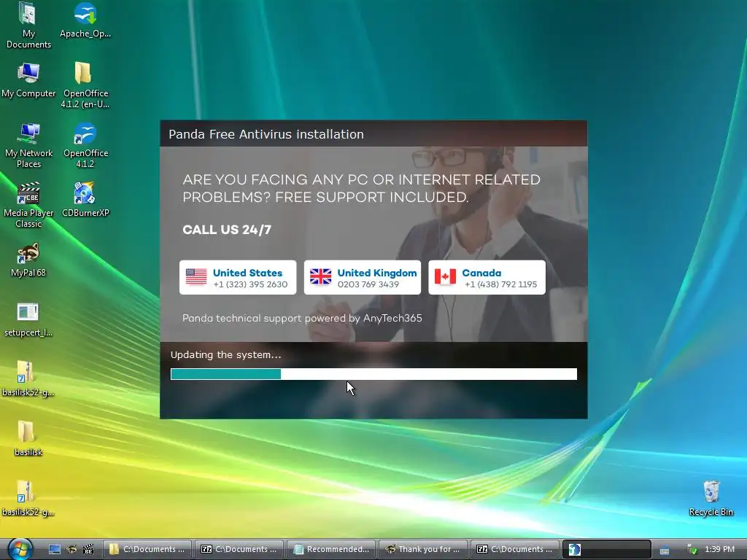Click the United States support card

[x=238, y=277]
